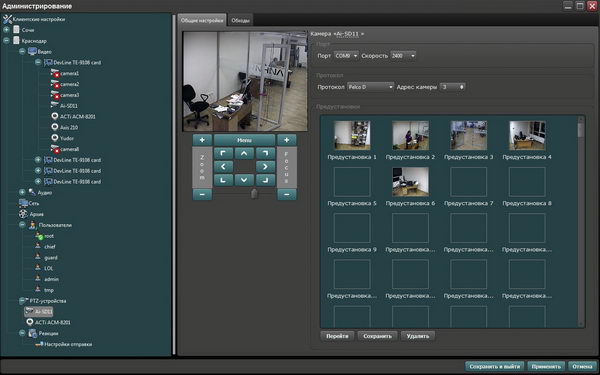Select the LOL user
600x375 pixels.
pos(49,268)
